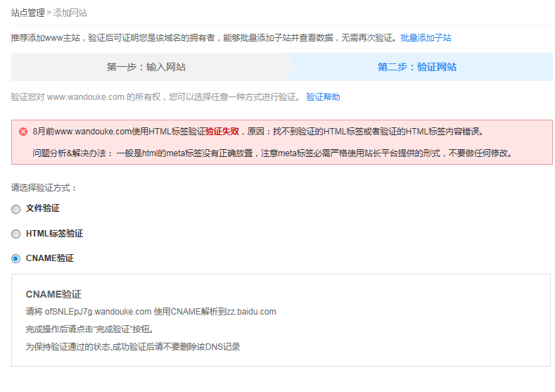Click the CNAME验证 panel heading
This screenshot has height=392, width=555.
click(53, 294)
